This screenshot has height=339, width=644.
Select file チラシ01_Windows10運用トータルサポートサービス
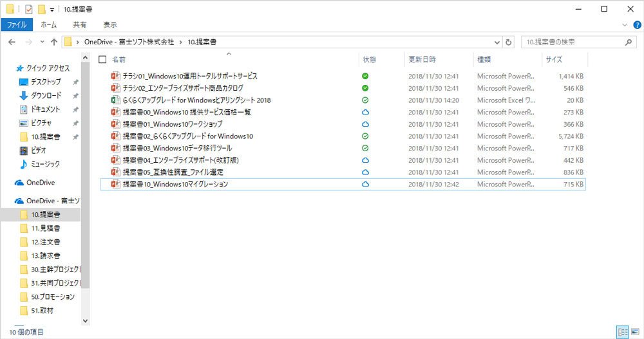[190, 76]
